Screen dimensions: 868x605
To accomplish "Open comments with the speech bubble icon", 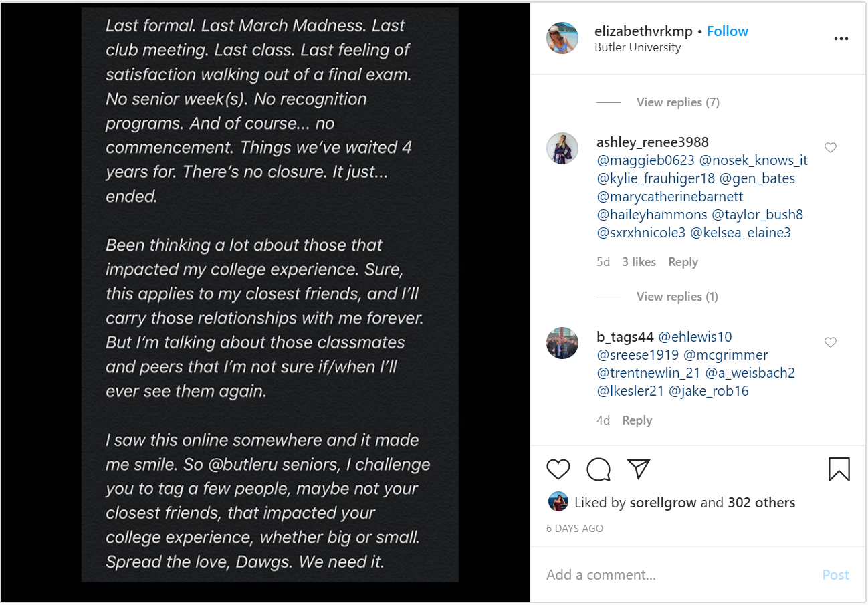I will point(599,469).
